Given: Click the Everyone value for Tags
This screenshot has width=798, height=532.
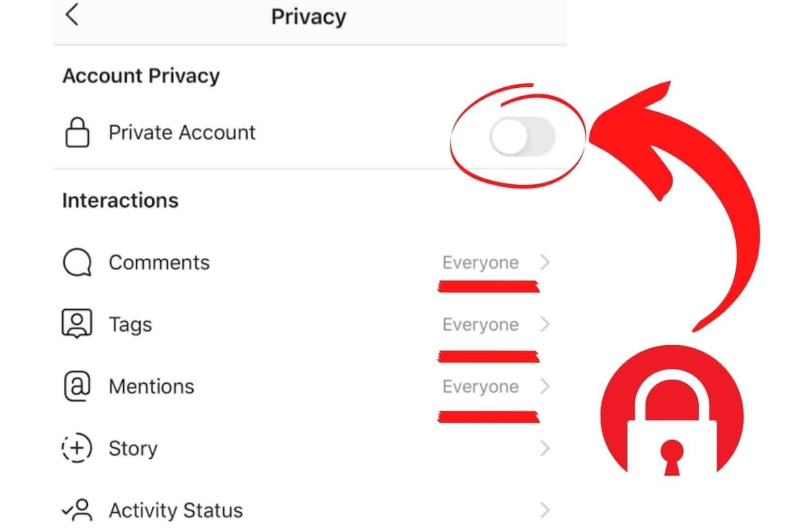Looking at the screenshot, I should click(x=480, y=324).
